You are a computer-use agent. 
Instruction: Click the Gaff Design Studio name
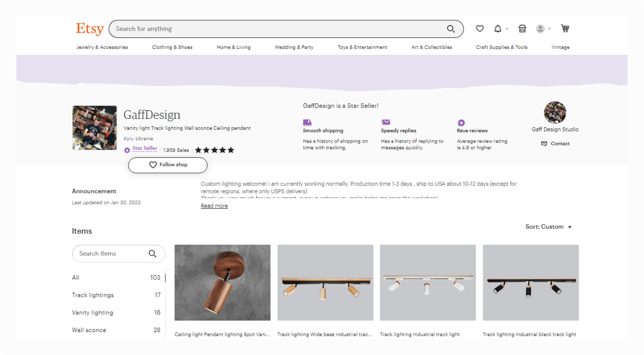[x=555, y=129]
